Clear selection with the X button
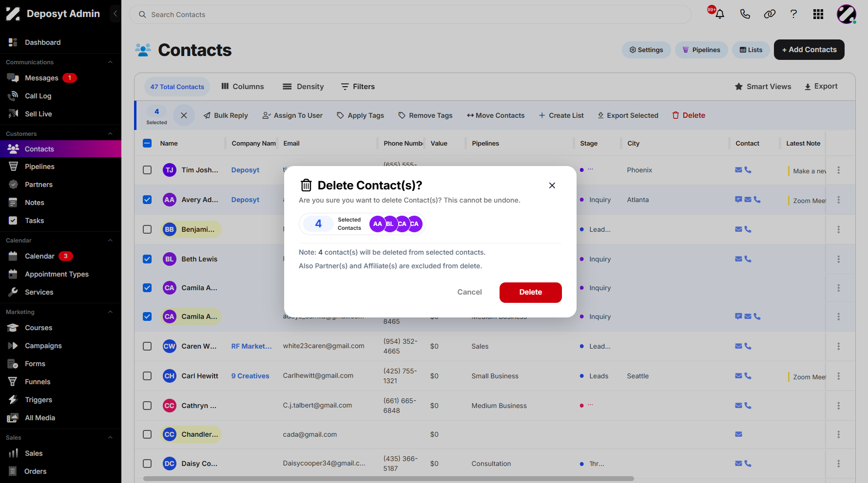The height and width of the screenshot is (483, 868). coord(184,115)
